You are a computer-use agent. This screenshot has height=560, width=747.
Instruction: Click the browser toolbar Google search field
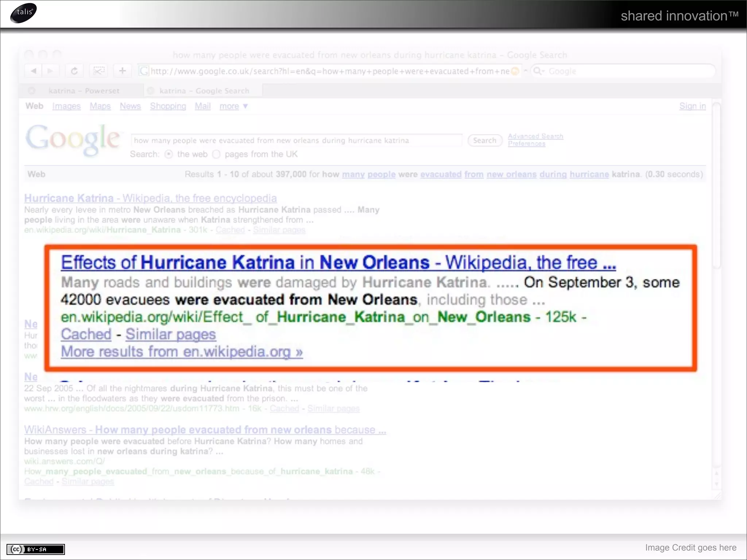(622, 71)
